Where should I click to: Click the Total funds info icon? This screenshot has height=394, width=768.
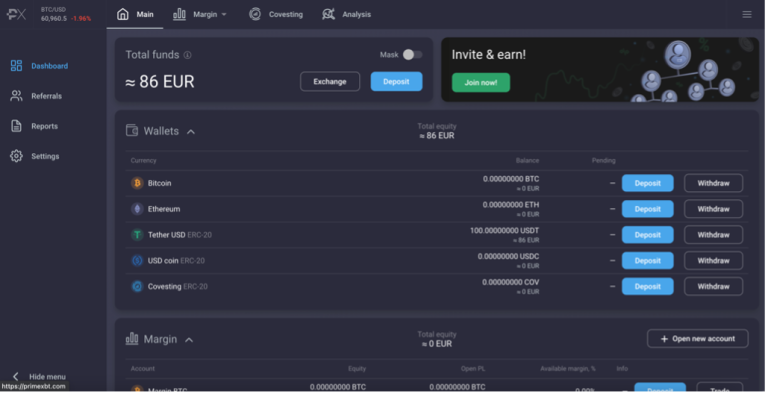[188, 55]
